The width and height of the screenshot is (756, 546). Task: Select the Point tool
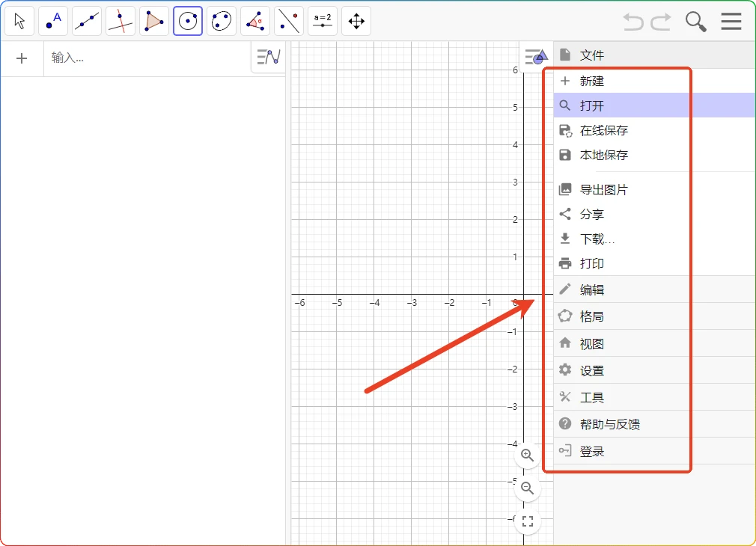[52, 21]
